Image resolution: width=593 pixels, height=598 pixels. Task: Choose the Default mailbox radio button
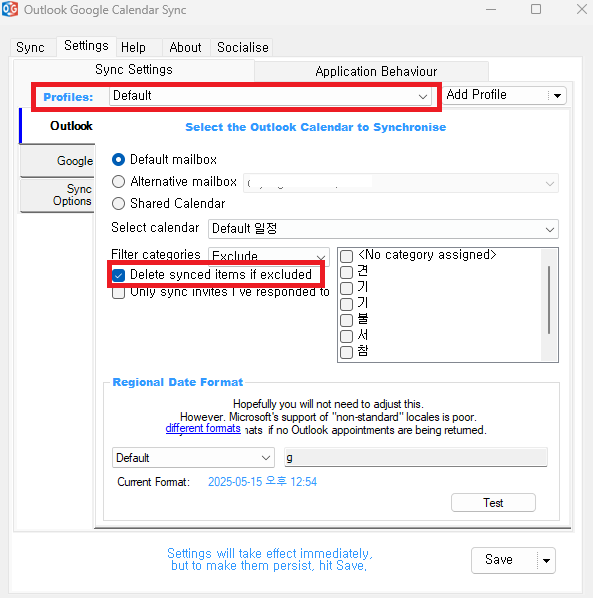118,159
